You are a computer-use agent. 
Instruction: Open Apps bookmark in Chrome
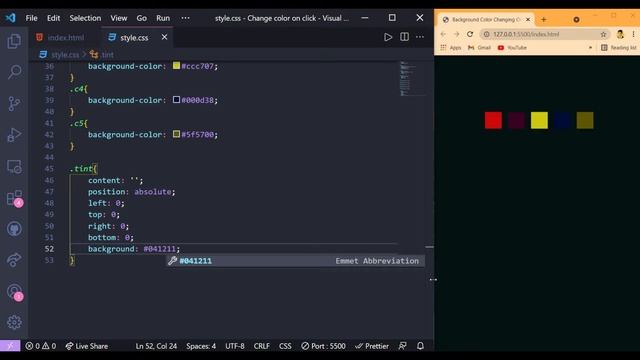click(451, 48)
